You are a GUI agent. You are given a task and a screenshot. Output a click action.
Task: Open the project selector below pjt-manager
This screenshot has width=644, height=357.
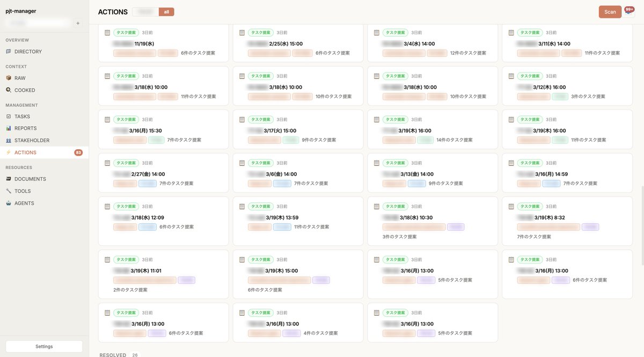click(x=39, y=23)
